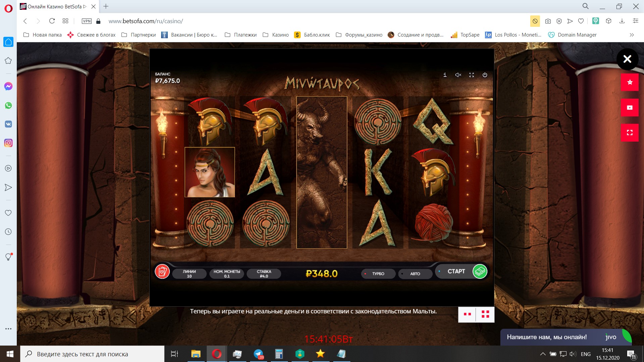644x362 pixels.
Task: Toggle ТУРБО turbo mode
Action: tap(378, 274)
